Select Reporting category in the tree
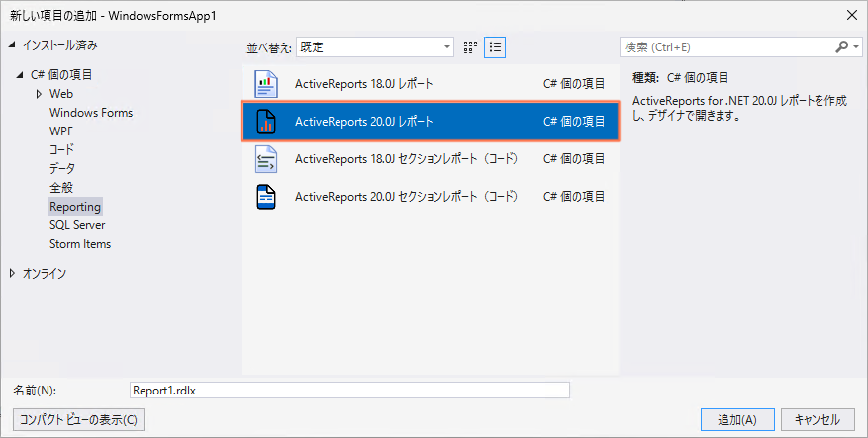The width and height of the screenshot is (868, 438). pos(75,207)
